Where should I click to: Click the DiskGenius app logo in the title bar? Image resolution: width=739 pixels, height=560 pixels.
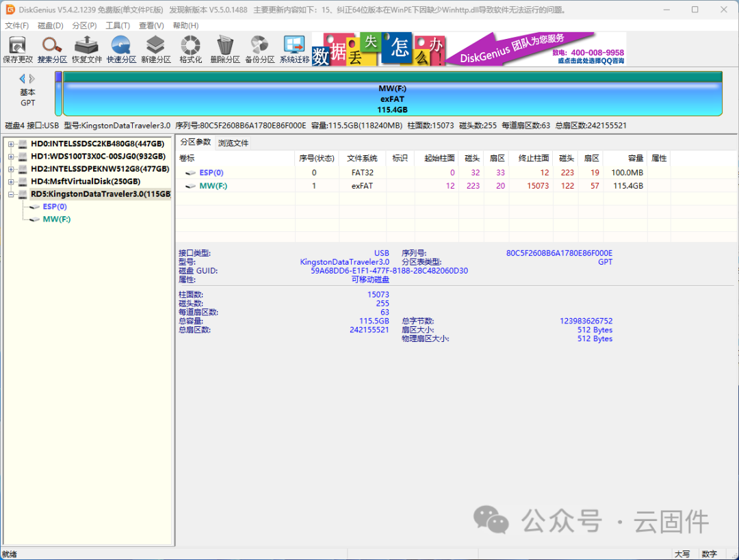point(10,10)
